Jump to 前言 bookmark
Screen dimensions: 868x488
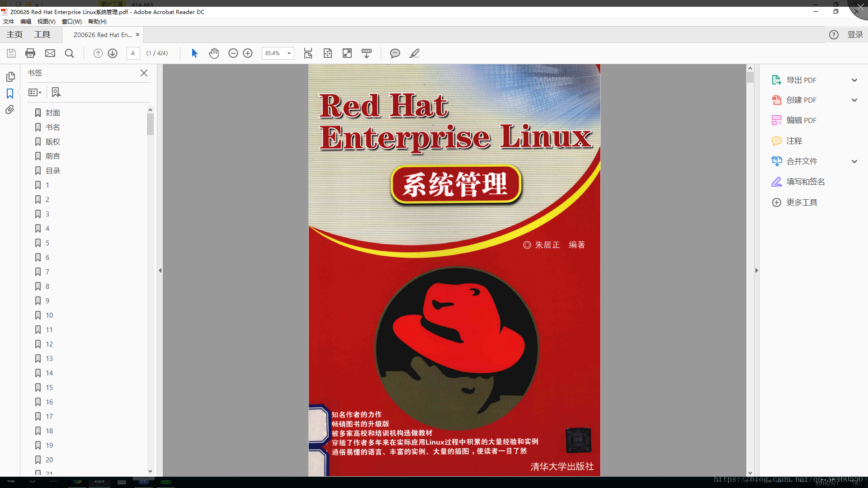[53, 156]
